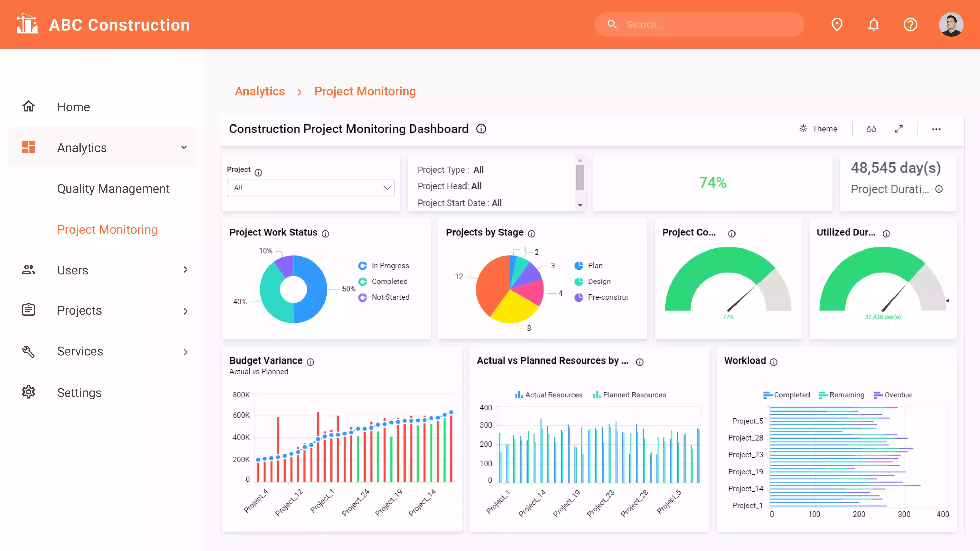980x551 pixels.
Task: Click the Projects clipboard icon in sidebar
Action: pos(29,310)
